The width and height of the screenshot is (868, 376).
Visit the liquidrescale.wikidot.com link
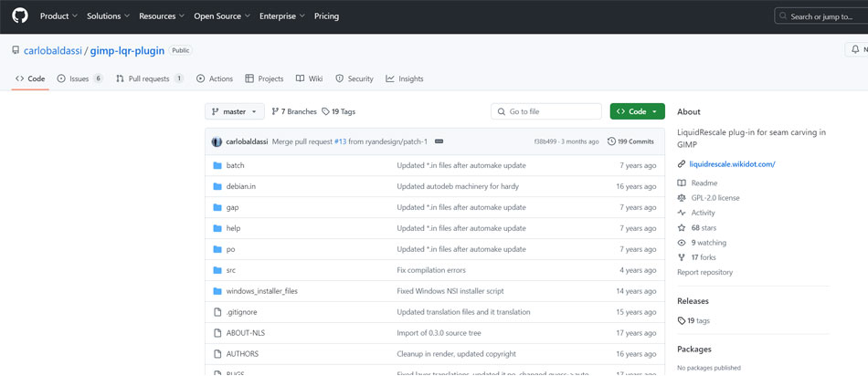click(732, 164)
